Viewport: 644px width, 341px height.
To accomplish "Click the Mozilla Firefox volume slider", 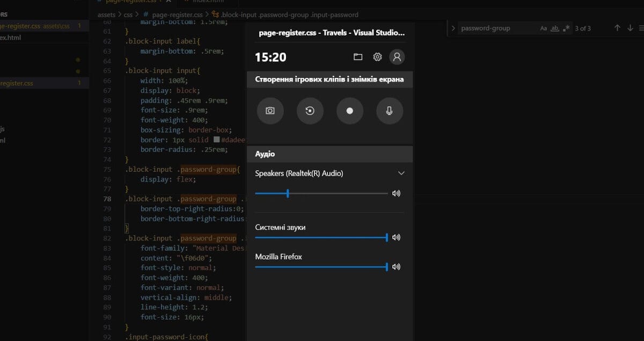I will coord(321,267).
